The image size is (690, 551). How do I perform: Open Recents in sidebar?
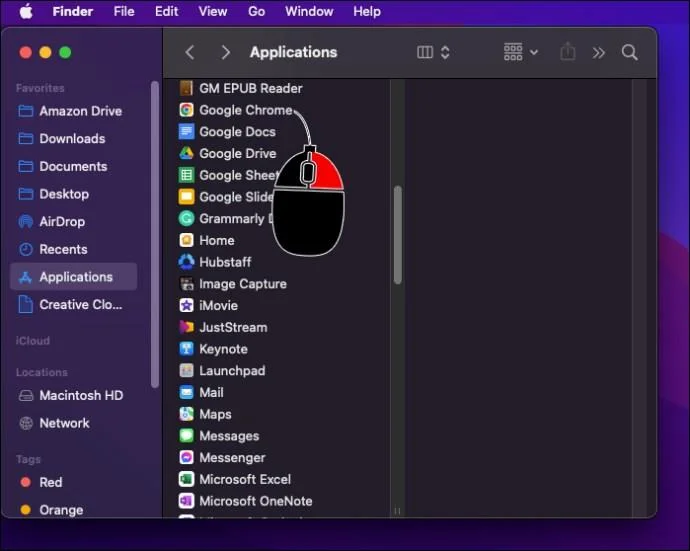pyautogui.click(x=73, y=249)
